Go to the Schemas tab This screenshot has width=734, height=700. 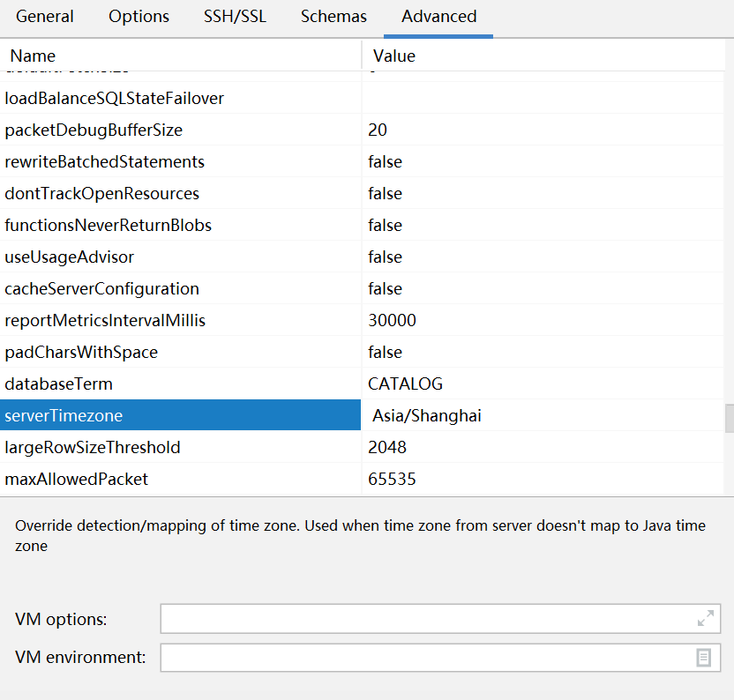click(x=333, y=17)
